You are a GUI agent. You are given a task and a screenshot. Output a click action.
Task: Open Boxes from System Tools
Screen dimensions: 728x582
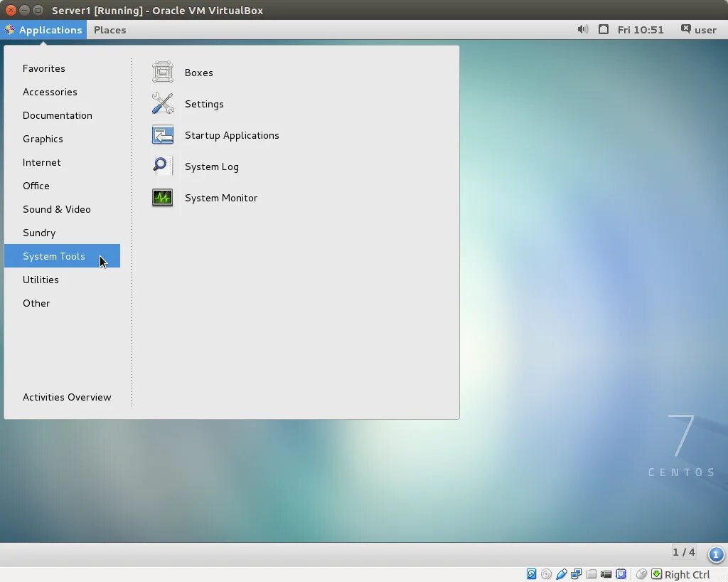coord(163,72)
